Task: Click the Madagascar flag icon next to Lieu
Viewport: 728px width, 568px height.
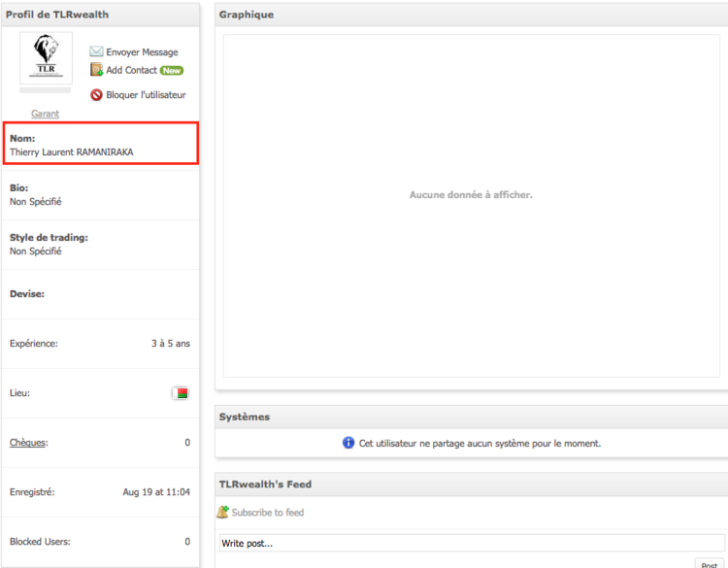Action: 180,393
